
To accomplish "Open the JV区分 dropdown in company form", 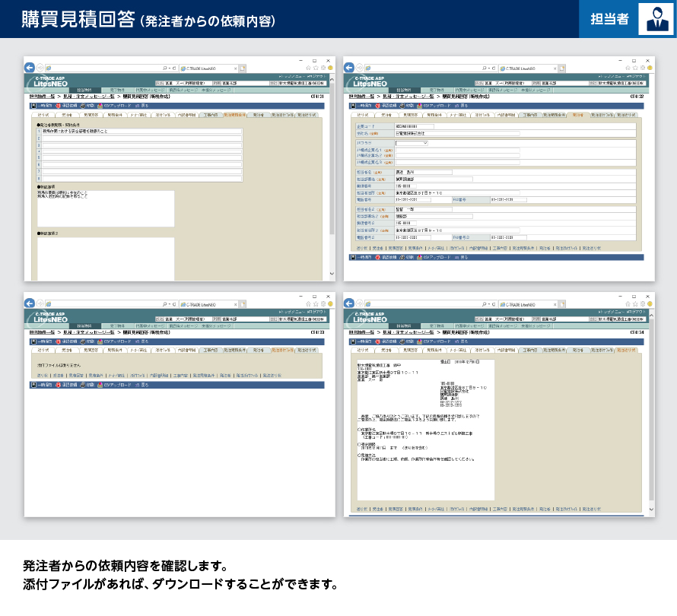I will coord(412,142).
